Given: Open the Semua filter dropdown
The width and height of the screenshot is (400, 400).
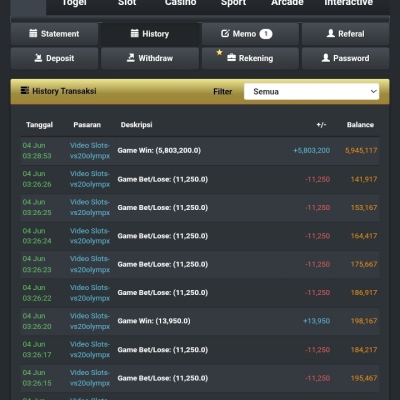Looking at the screenshot, I should point(311,91).
